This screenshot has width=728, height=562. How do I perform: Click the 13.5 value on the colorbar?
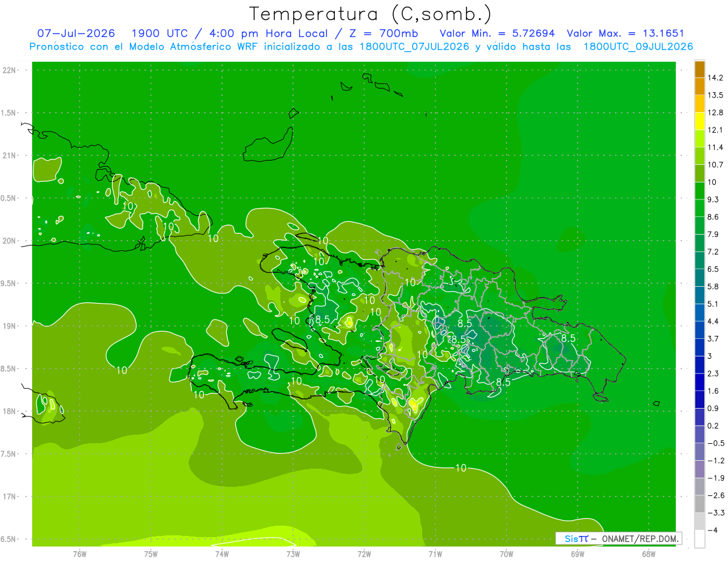[715, 95]
